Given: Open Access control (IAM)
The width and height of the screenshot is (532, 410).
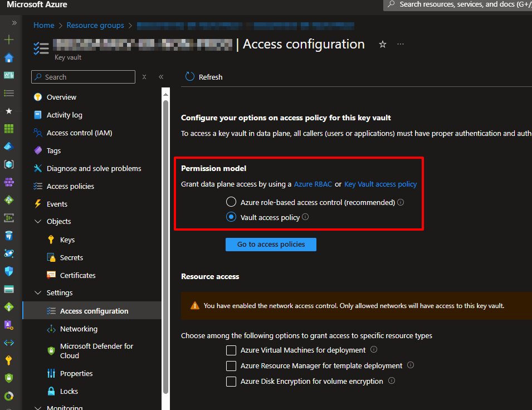Looking at the screenshot, I should (80, 133).
